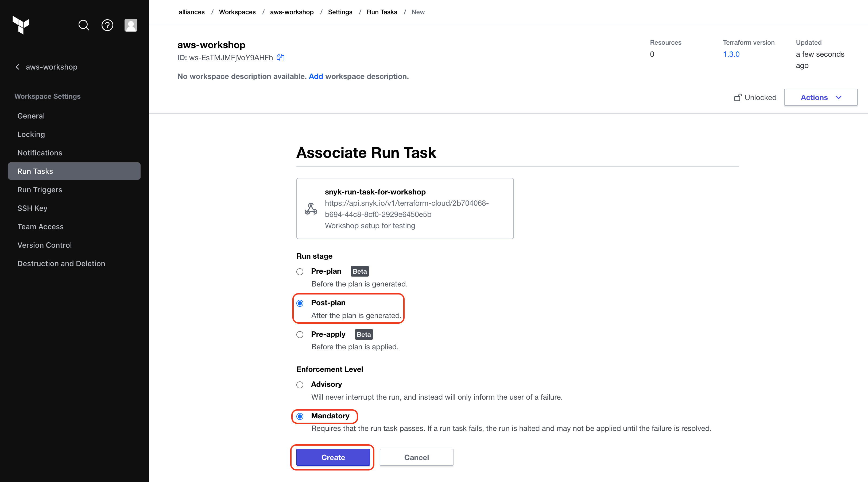Copy workspace ID with clipboard icon

click(280, 58)
